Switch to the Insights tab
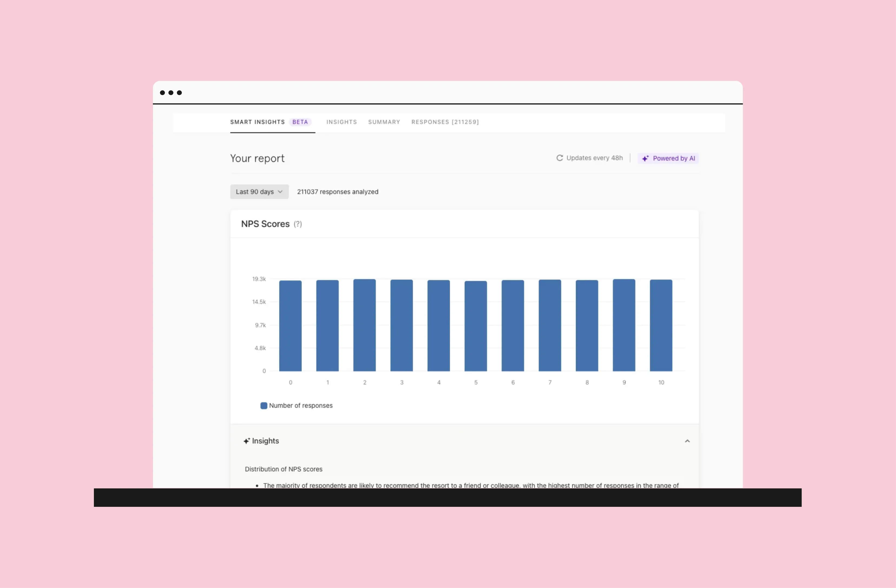The image size is (896, 588). pos(342,122)
